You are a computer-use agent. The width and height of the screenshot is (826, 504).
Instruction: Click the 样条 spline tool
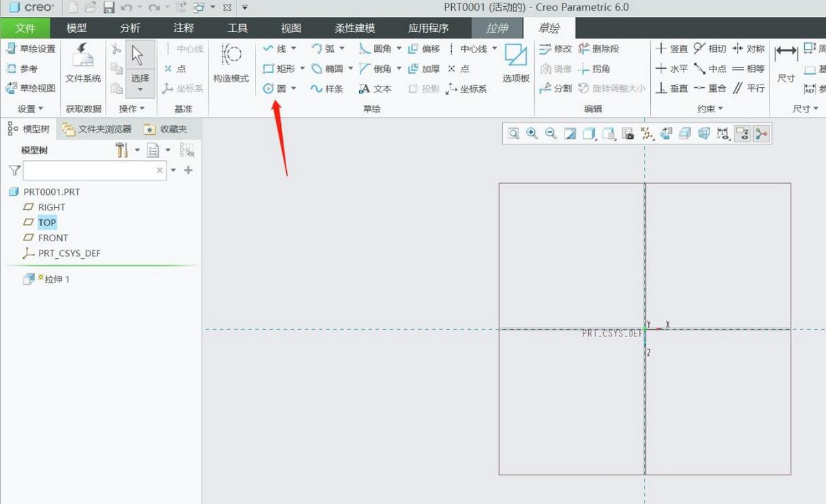pyautogui.click(x=326, y=89)
